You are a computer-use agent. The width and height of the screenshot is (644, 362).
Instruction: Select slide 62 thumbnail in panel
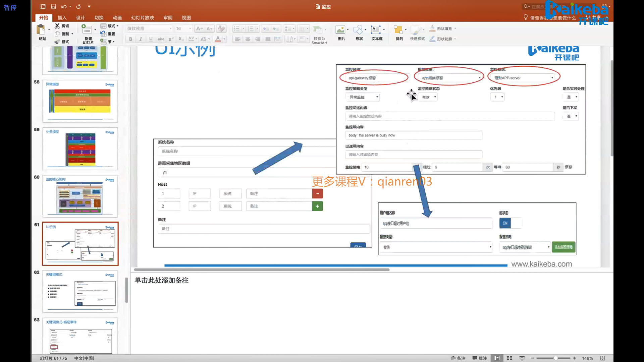click(80, 291)
